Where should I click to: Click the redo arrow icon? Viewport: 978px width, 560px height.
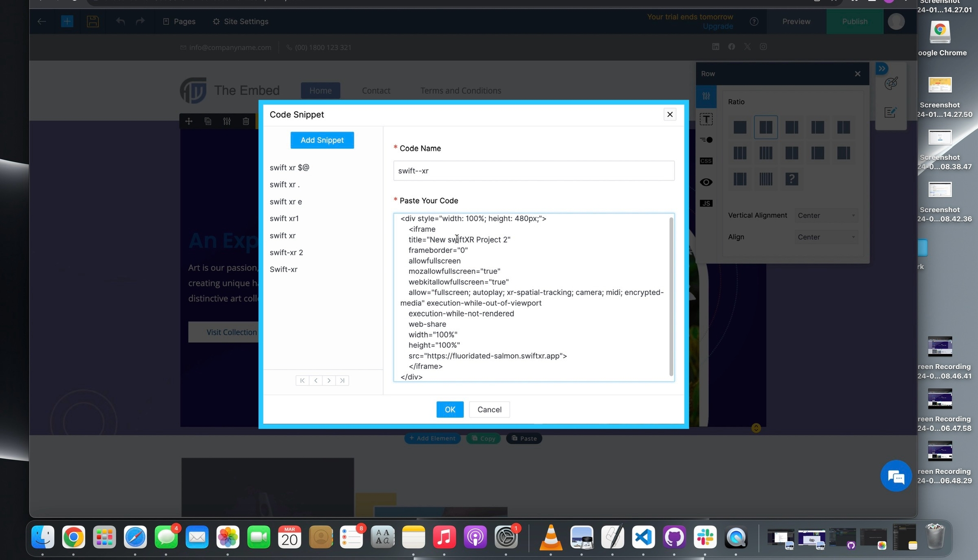click(x=140, y=21)
